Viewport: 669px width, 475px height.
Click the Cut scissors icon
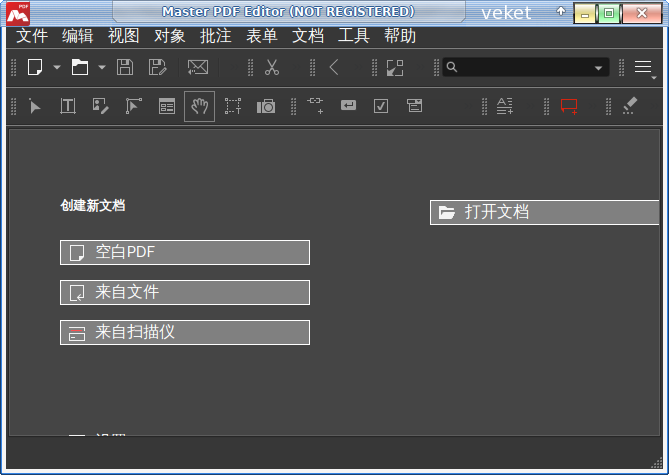coord(272,67)
